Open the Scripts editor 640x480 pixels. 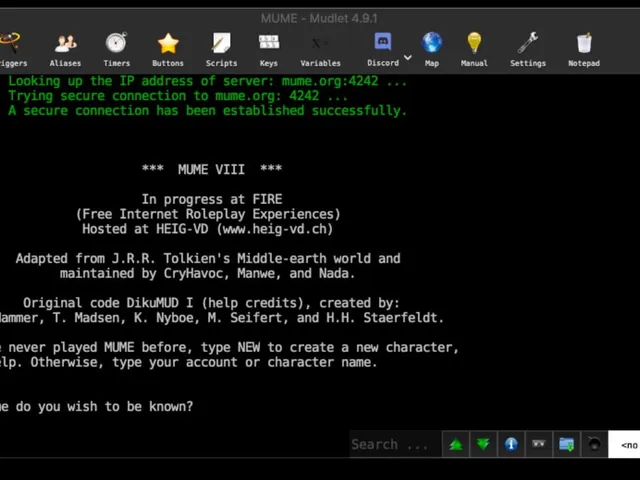[x=221, y=50]
